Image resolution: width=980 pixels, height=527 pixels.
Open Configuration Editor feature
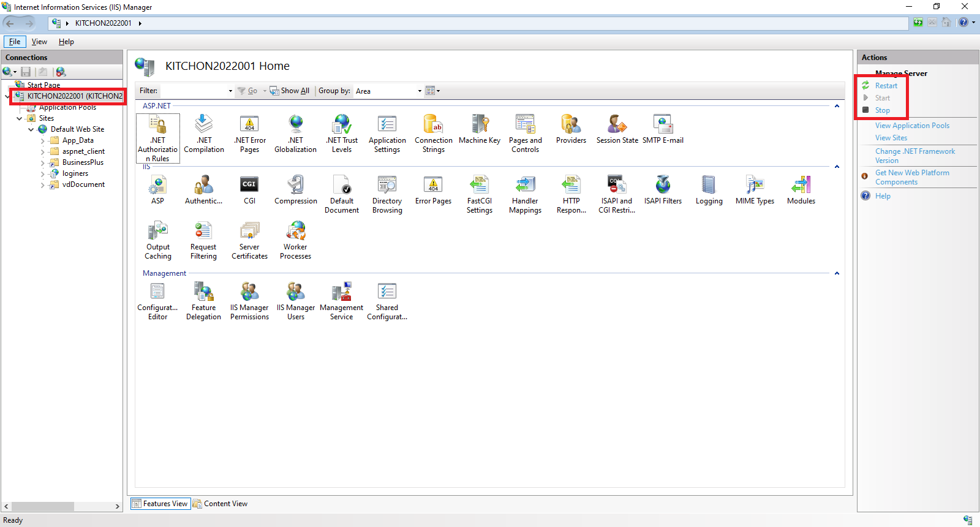pyautogui.click(x=158, y=301)
